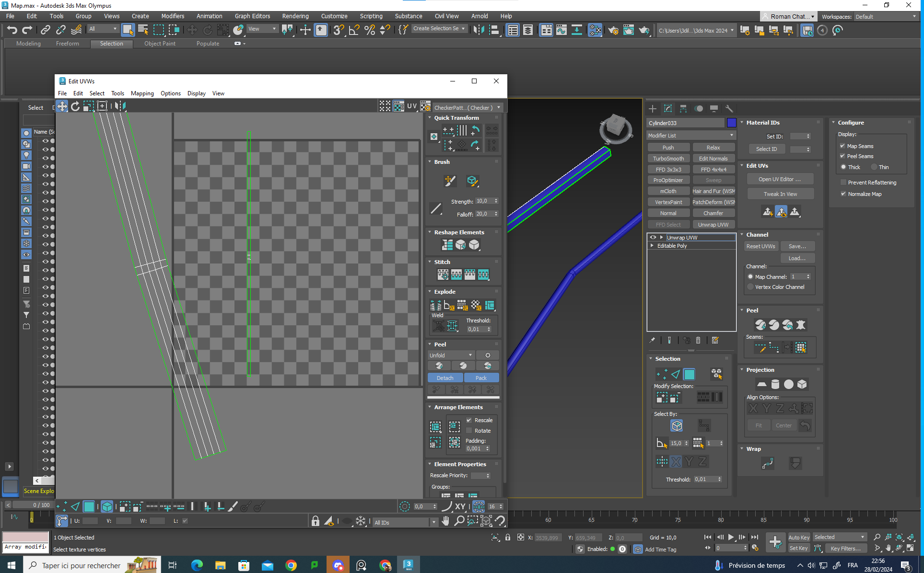Click the Remove modifier trash icon
Image resolution: width=924 pixels, height=573 pixels.
[698, 341]
